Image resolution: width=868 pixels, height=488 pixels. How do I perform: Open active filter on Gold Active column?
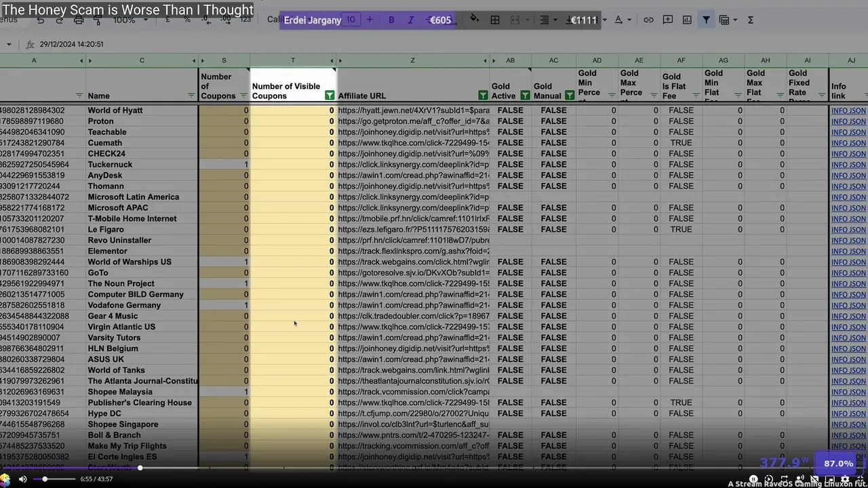click(x=525, y=96)
